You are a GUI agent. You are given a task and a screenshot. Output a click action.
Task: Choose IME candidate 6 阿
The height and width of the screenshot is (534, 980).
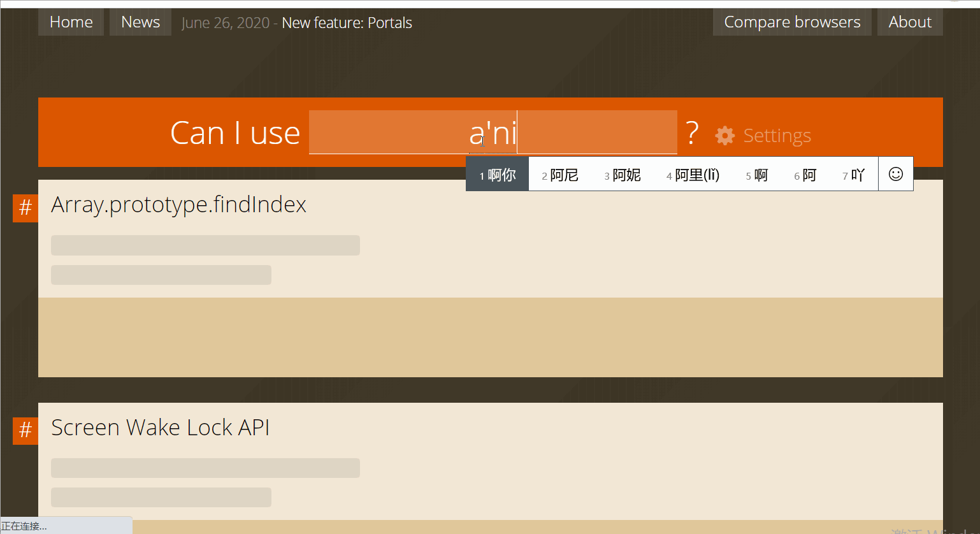tap(805, 175)
